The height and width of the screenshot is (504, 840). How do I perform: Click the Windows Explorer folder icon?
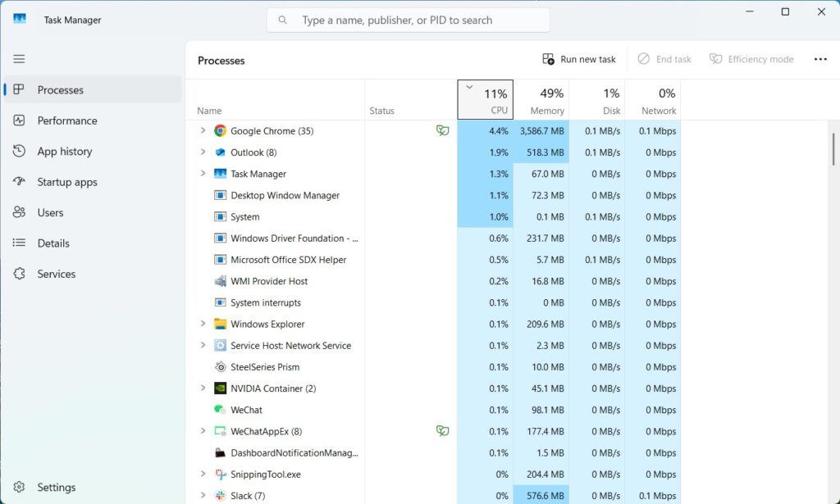tap(220, 324)
